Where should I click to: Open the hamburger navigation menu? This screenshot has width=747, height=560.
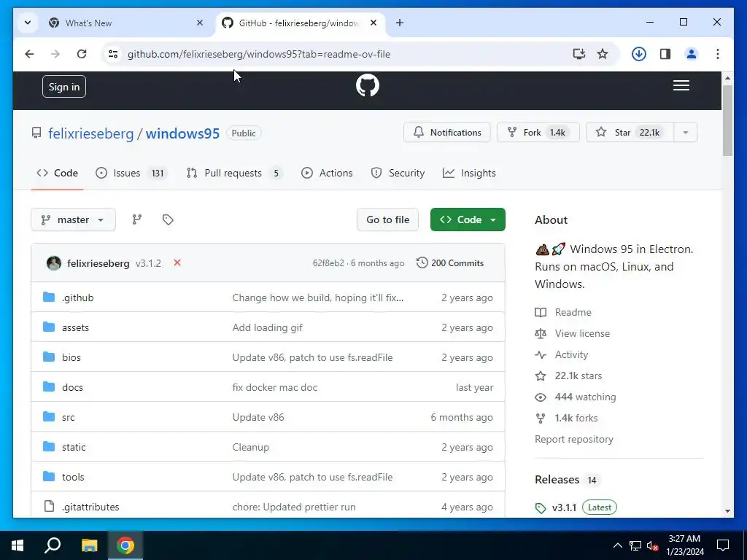click(681, 86)
